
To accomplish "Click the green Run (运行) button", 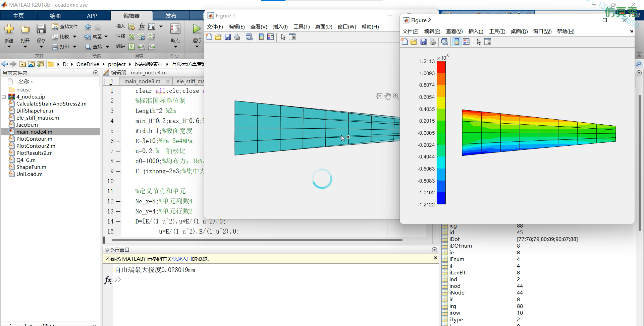I will (197, 29).
